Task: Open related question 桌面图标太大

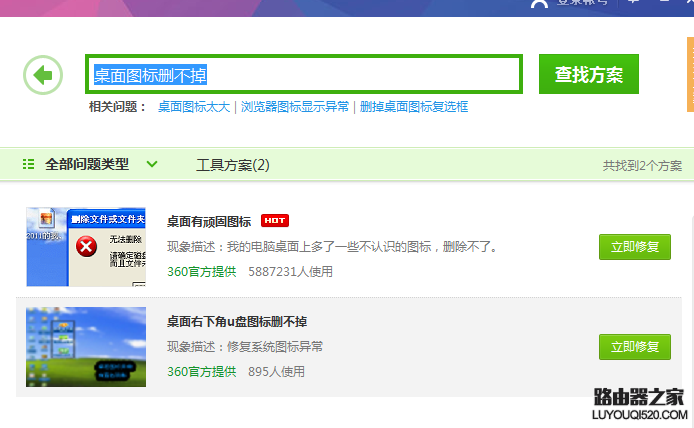Action: [194, 107]
